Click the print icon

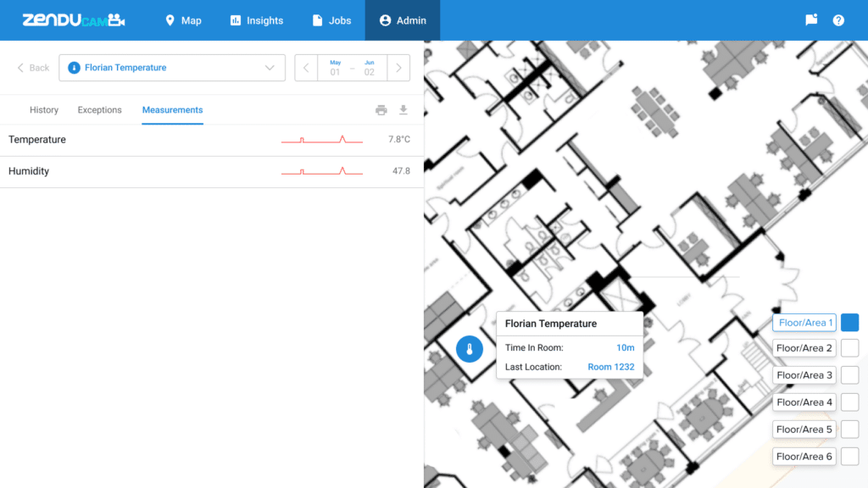[381, 110]
